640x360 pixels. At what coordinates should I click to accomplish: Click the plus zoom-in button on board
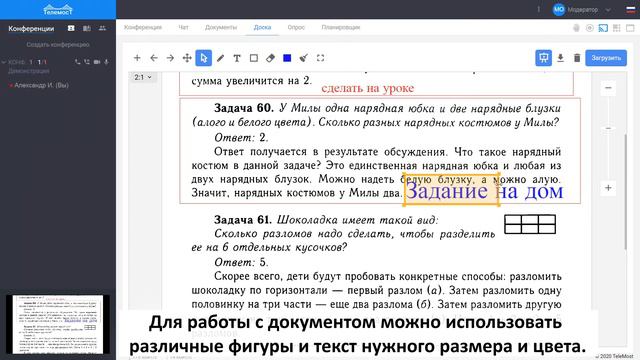608,188
